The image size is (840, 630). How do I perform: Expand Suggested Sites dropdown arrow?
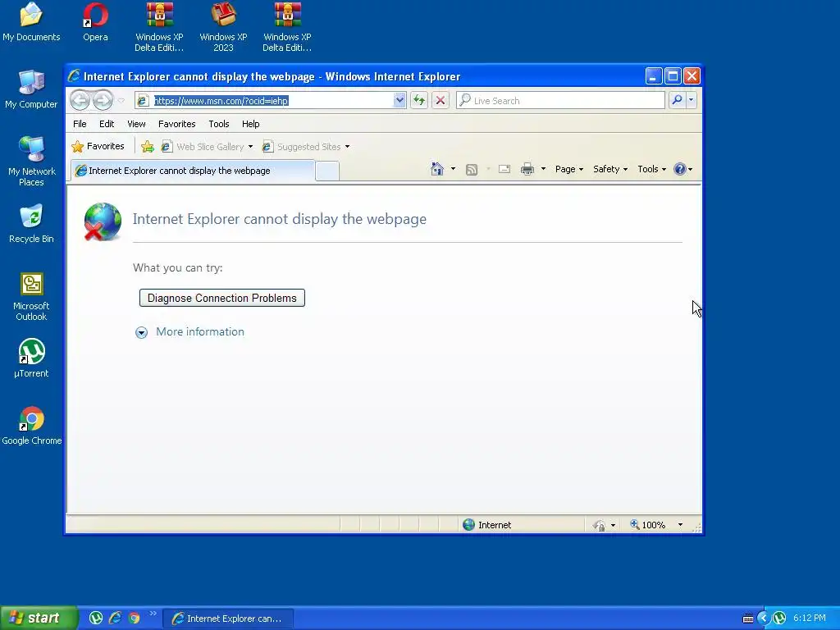(x=347, y=147)
